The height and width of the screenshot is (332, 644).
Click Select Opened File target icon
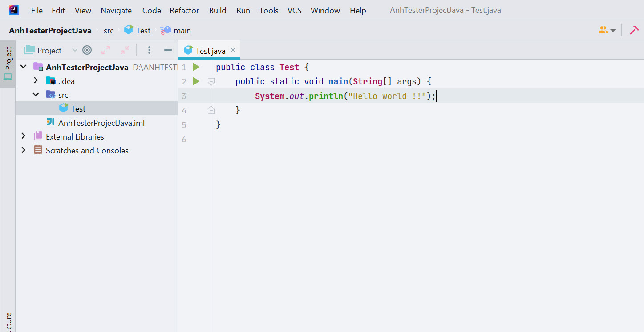(87, 50)
